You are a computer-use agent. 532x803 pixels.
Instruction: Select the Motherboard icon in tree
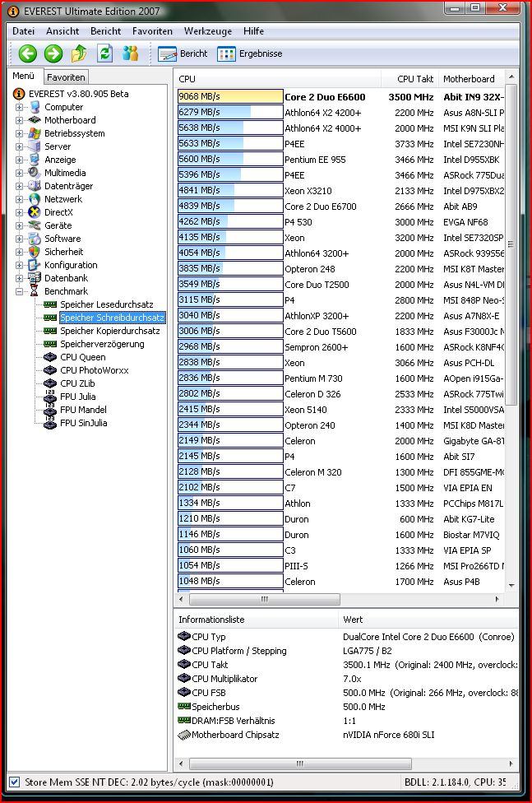pyautogui.click(x=35, y=120)
